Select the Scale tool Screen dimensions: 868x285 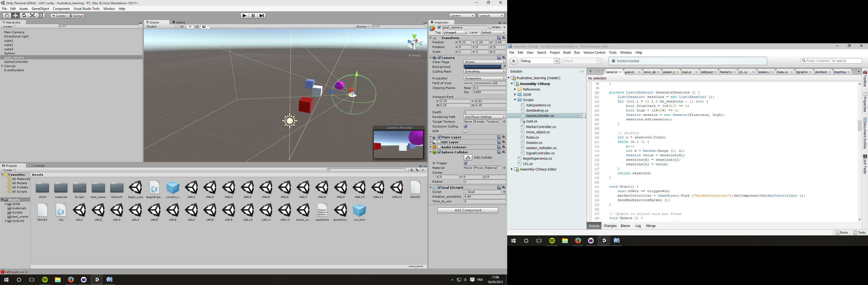tap(32, 16)
